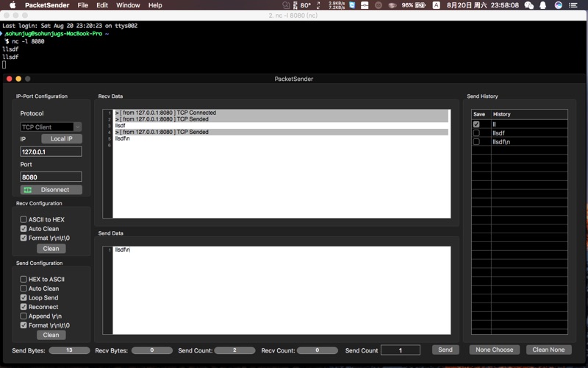Image resolution: width=588 pixels, height=368 pixels.
Task: Click Clean button in Send Configuration
Action: [51, 335]
